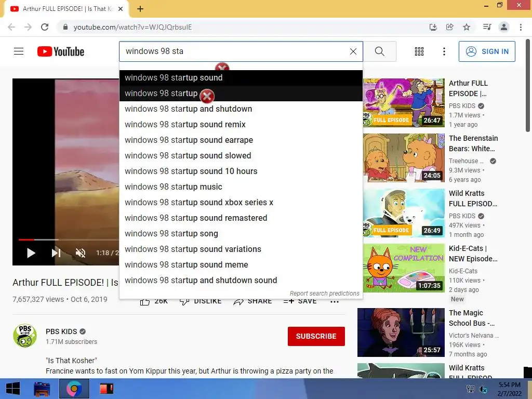Viewport: 532px width, 399px height.
Task: Open Wild Kratts 26:49 thumbnail
Action: (404, 213)
